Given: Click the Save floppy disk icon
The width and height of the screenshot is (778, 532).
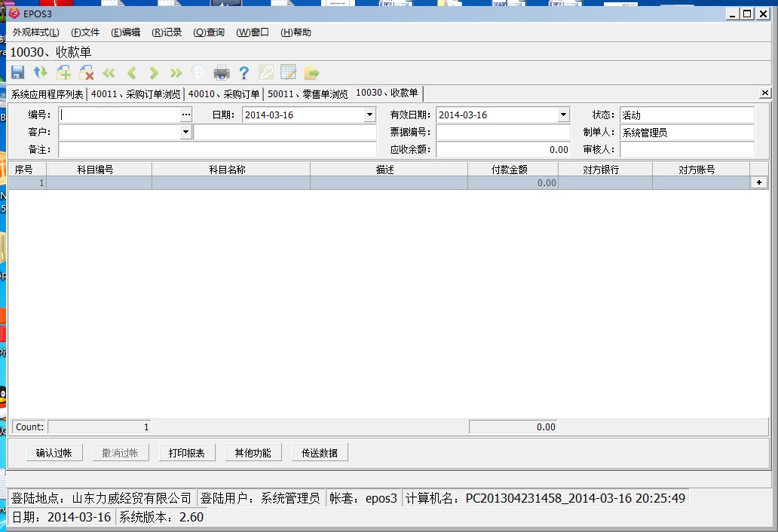Looking at the screenshot, I should click(x=17, y=72).
